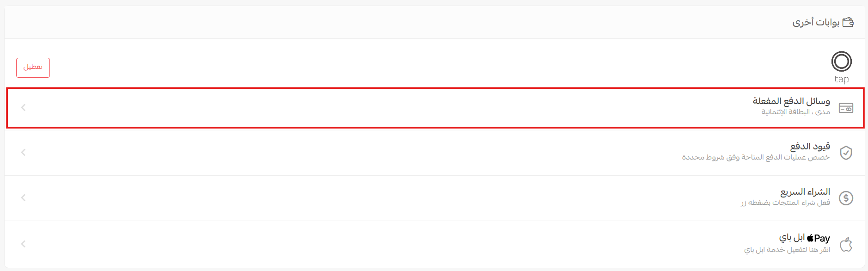Screen dimensions: 868x271
Task: Click the wallet icon beside بوابات أخرى
Action: [848, 22]
